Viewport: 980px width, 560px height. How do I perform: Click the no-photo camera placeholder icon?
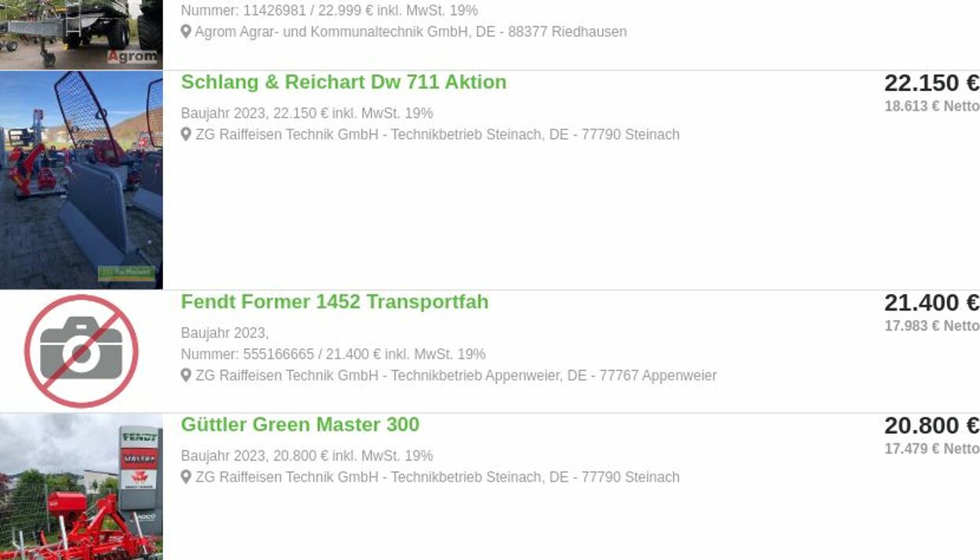point(82,351)
